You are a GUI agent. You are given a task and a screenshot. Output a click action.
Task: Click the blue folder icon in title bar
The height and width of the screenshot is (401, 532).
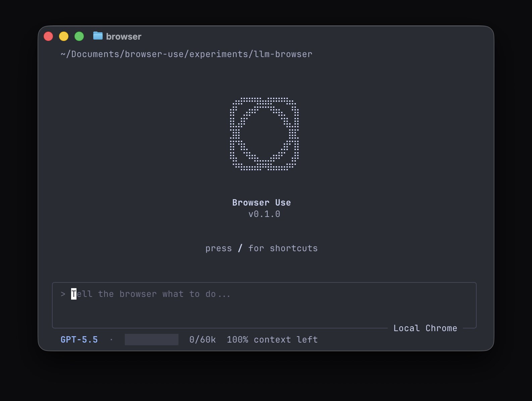click(98, 36)
